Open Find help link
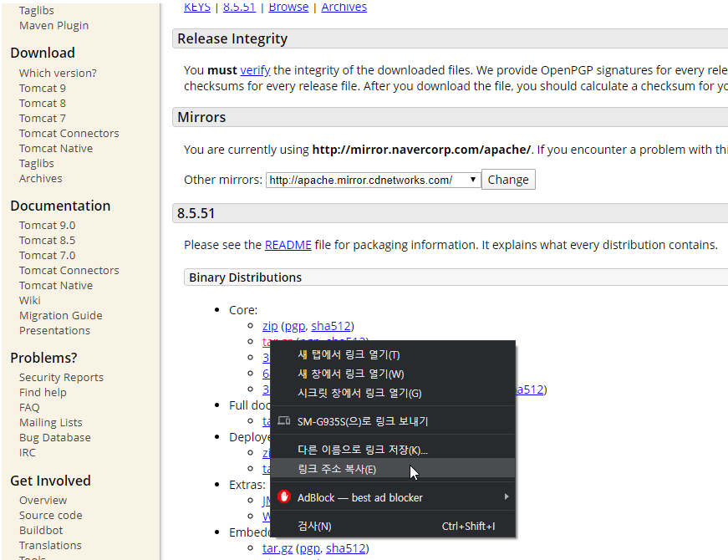The height and width of the screenshot is (560, 728). coord(43,392)
